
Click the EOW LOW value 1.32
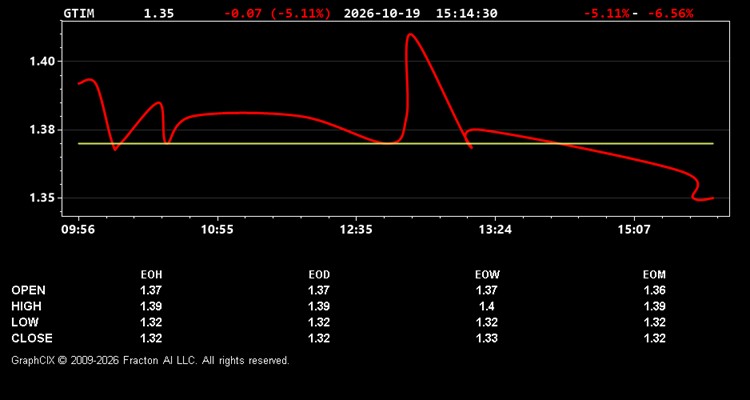point(486,322)
